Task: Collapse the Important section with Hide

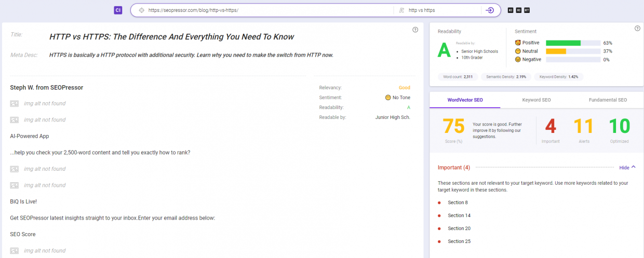Action: 627,168
